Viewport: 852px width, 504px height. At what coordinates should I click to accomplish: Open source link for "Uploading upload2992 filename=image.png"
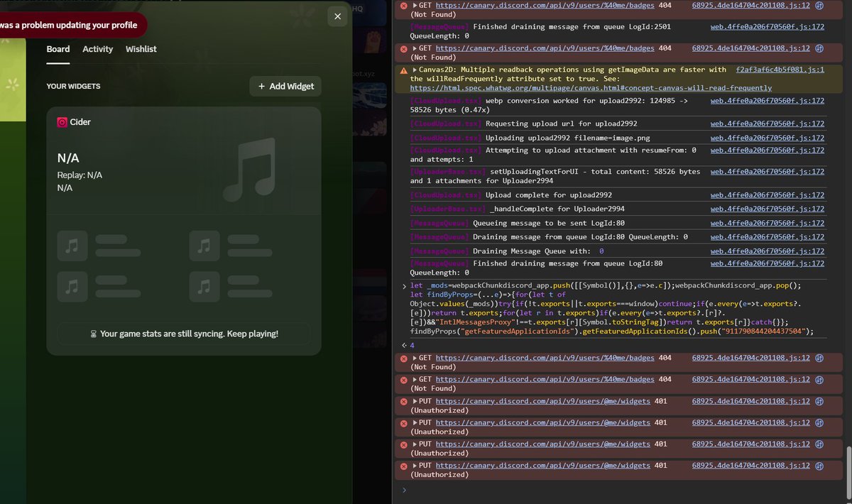pyautogui.click(x=768, y=136)
